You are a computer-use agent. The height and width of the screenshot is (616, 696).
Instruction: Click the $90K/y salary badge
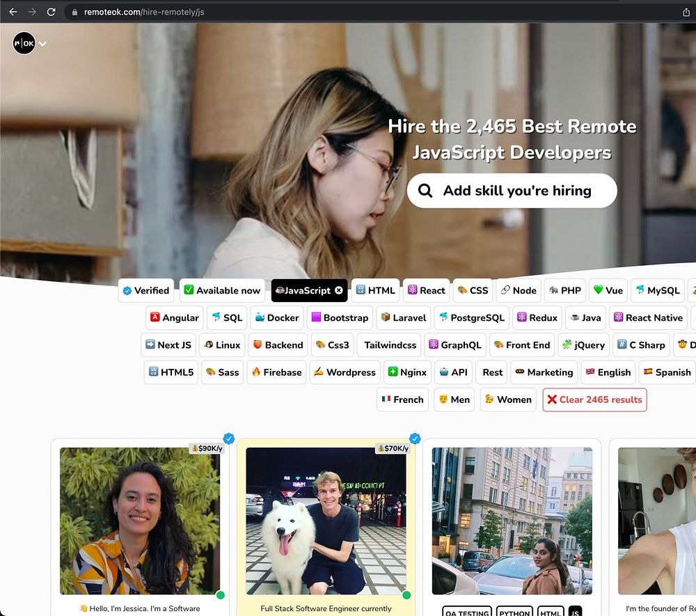207,448
